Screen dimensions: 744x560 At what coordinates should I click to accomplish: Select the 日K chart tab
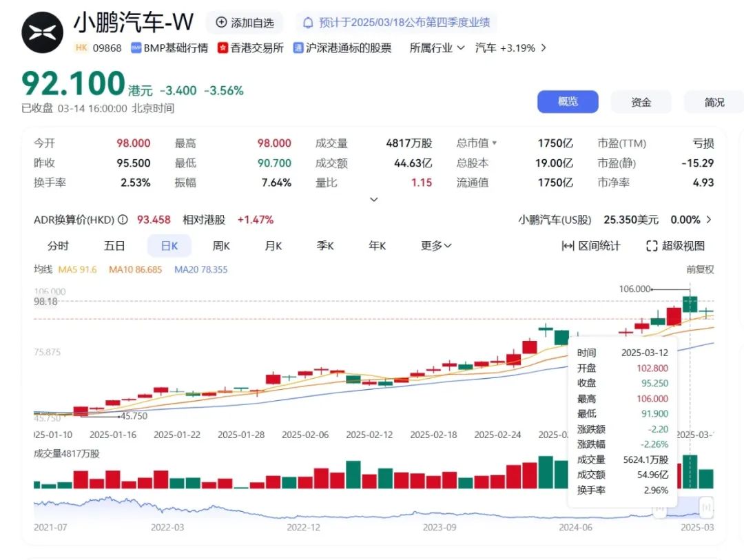169,246
